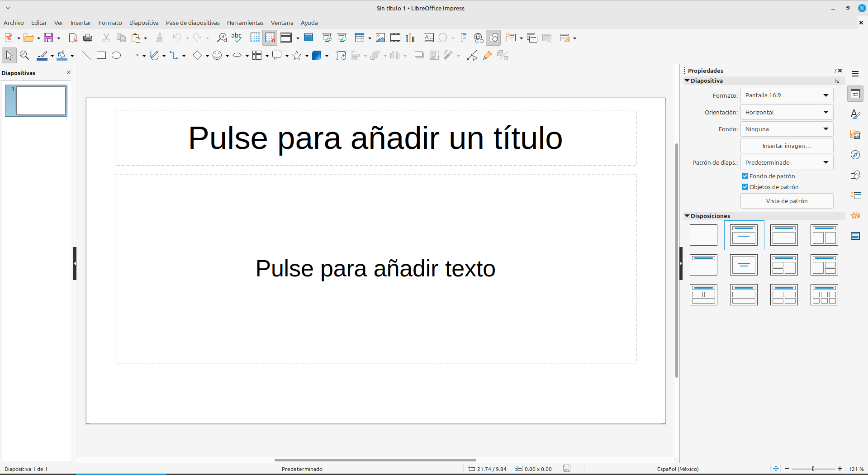Click the Vista de patrón button
The image size is (868, 475).
pyautogui.click(x=787, y=201)
